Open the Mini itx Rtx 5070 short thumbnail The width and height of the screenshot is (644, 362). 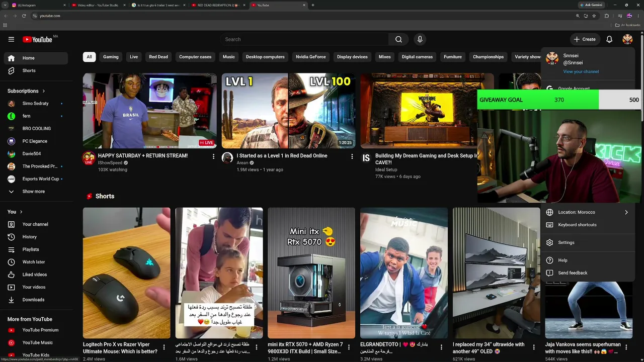tap(311, 273)
